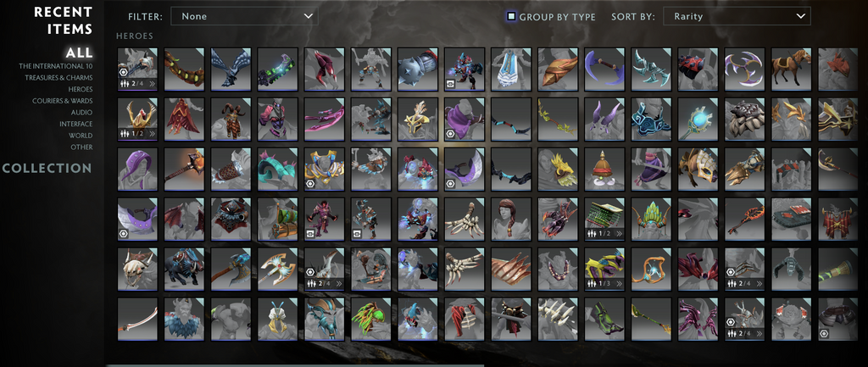Switch to The International 10 category

(x=55, y=66)
